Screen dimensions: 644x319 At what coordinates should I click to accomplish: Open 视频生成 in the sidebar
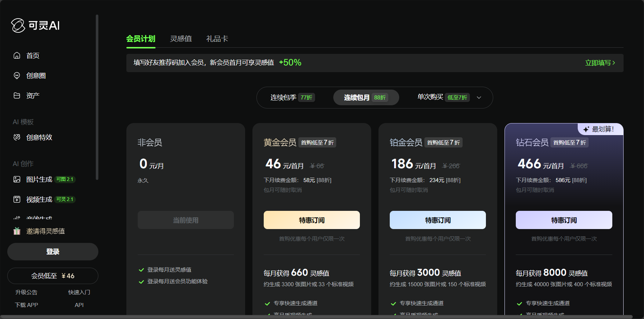click(x=39, y=199)
